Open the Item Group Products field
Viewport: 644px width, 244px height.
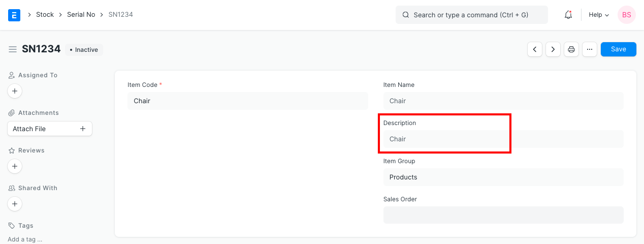[503, 177]
